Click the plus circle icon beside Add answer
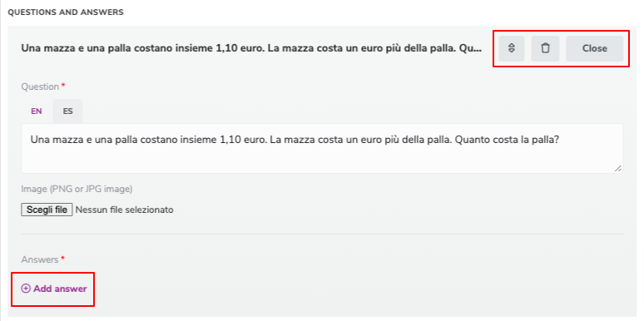 coord(26,289)
